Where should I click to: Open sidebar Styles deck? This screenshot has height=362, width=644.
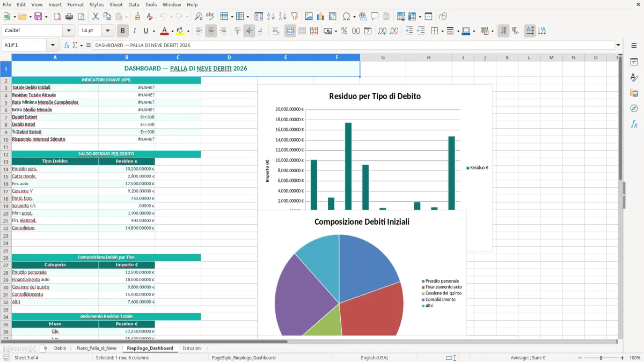tap(634, 78)
